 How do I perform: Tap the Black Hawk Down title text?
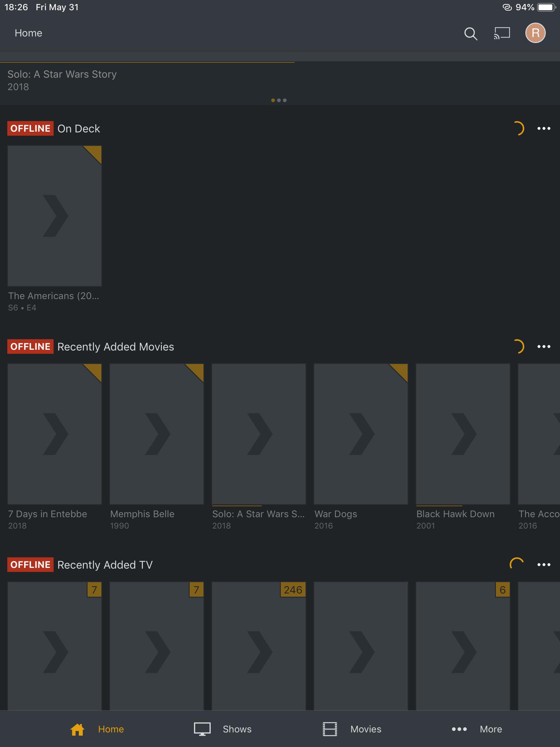[x=455, y=514]
